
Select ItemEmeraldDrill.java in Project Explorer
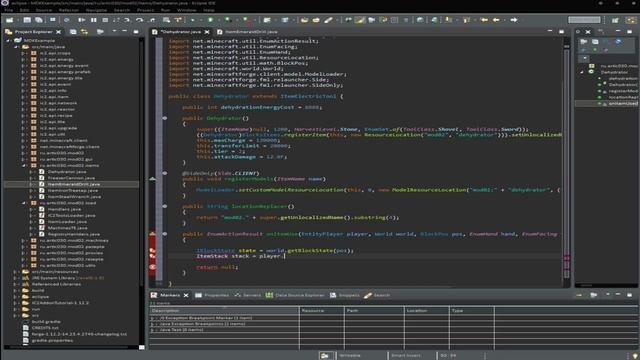pyautogui.click(x=73, y=184)
